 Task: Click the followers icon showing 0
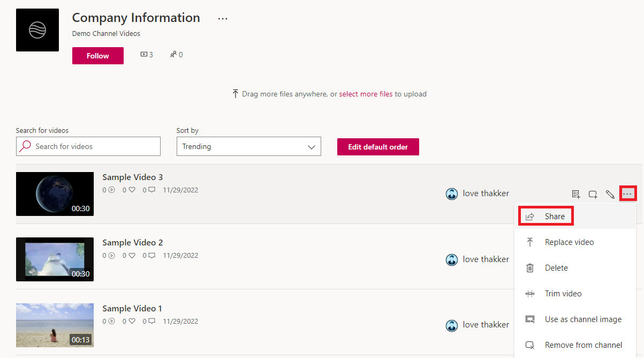pos(173,54)
